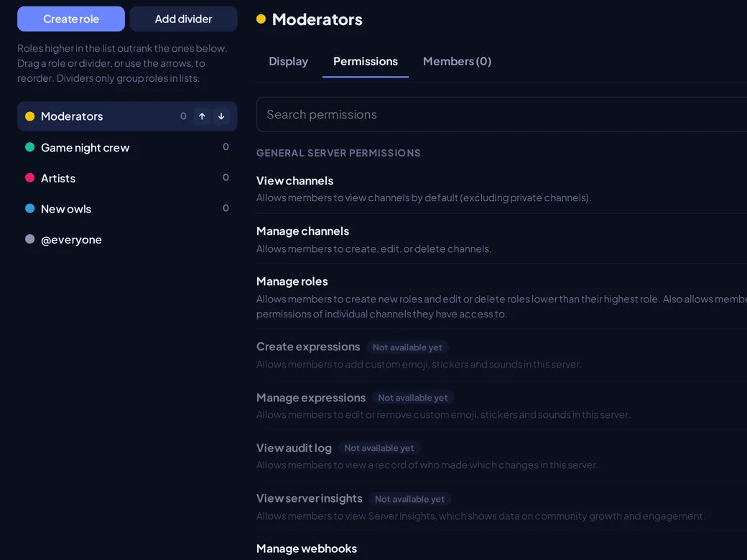Select the @everyone role

pyautogui.click(x=127, y=239)
